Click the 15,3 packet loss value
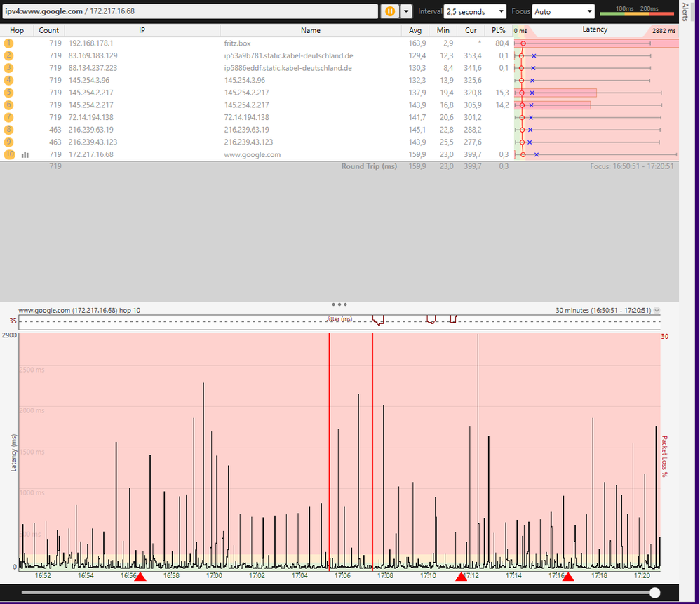The image size is (700, 604). point(502,93)
